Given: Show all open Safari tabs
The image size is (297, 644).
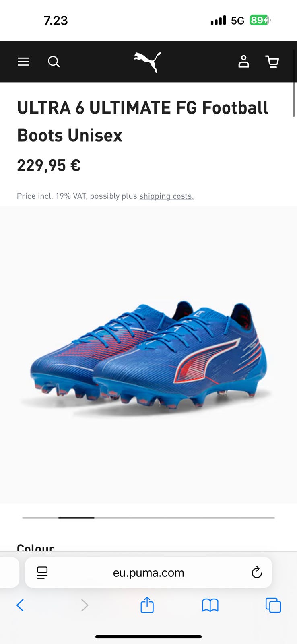Looking at the screenshot, I should [273, 605].
